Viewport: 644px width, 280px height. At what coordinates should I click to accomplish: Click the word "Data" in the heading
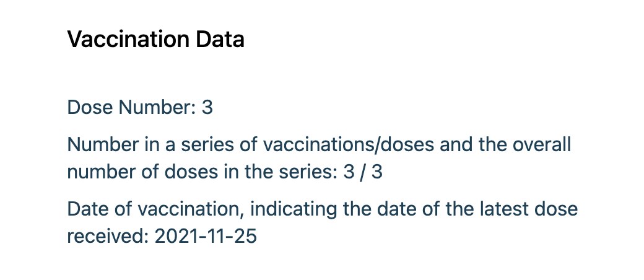pos(220,40)
